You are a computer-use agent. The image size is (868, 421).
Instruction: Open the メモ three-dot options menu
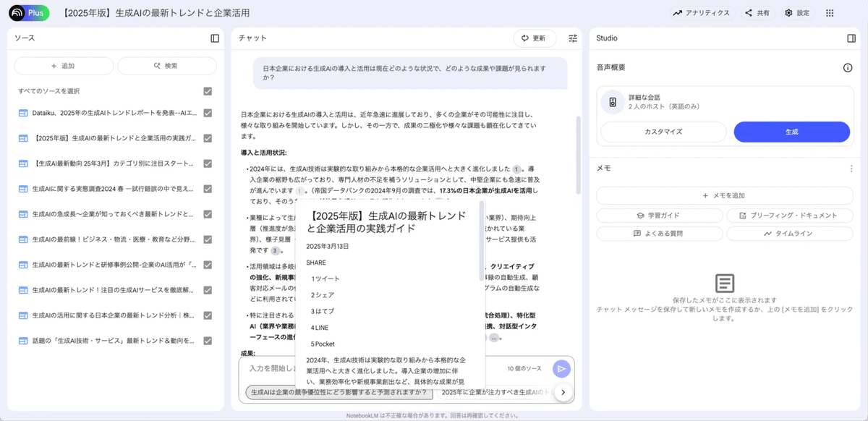(x=852, y=168)
